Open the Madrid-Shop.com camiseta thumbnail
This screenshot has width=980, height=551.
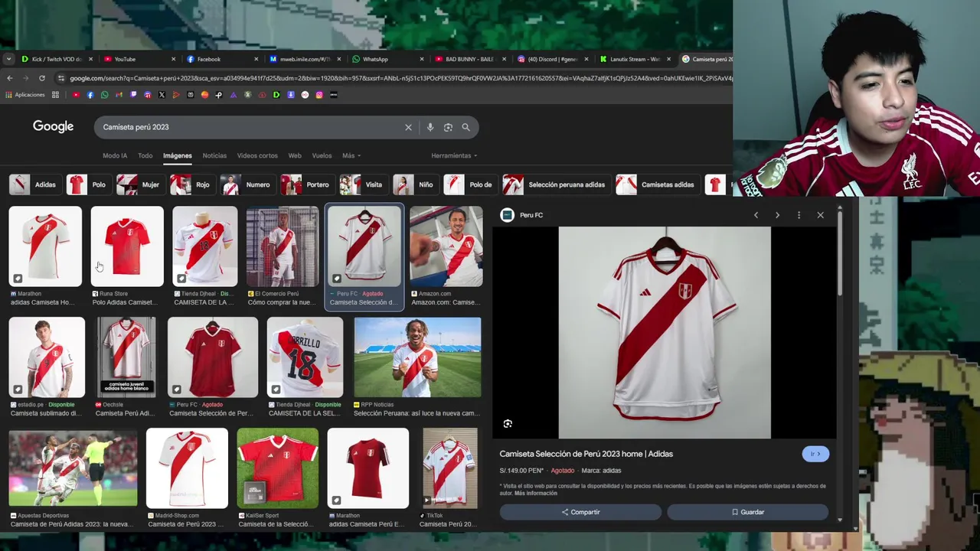pos(187,468)
